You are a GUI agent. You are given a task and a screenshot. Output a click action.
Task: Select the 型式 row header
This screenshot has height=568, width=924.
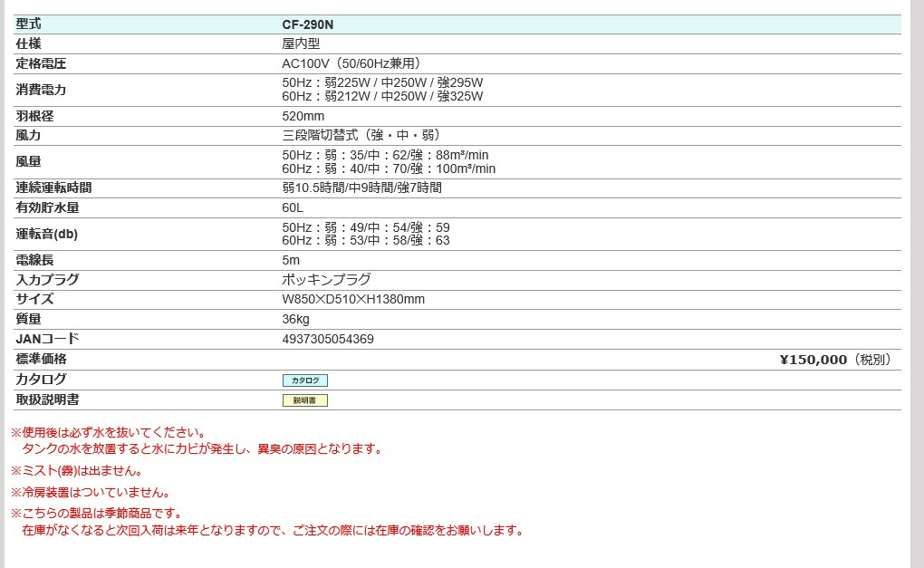pos(27,24)
